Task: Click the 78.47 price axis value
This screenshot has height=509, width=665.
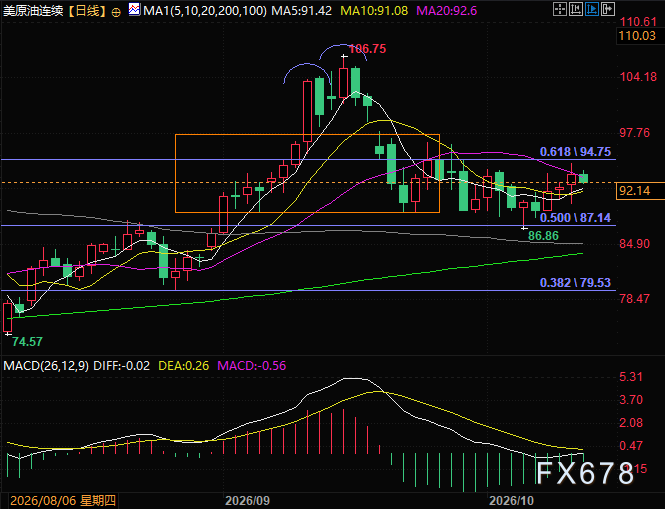Action: pos(634,299)
